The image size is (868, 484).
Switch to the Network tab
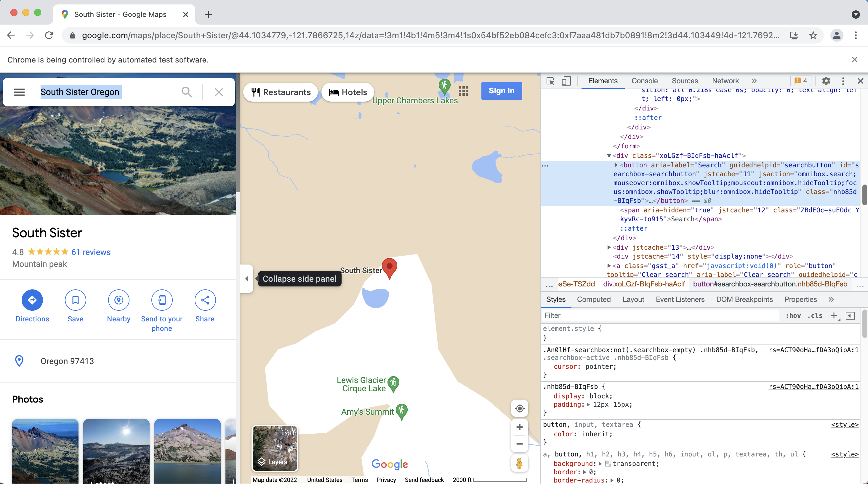pos(725,81)
